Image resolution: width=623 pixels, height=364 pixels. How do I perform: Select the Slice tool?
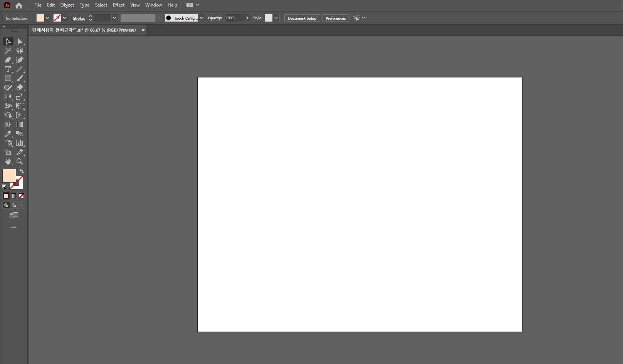click(20, 152)
